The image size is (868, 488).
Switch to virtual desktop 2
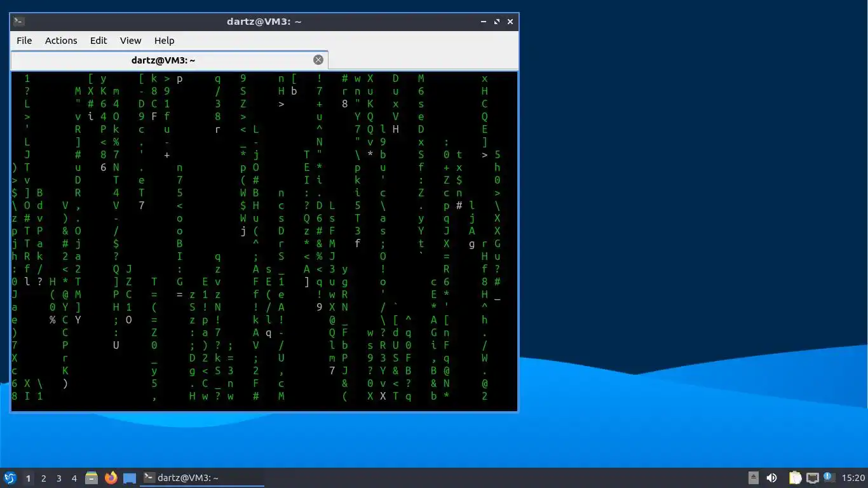click(x=43, y=478)
